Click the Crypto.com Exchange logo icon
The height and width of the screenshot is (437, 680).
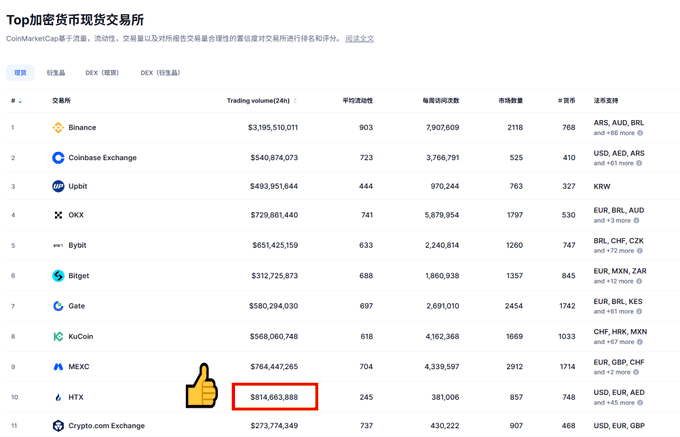(x=58, y=426)
